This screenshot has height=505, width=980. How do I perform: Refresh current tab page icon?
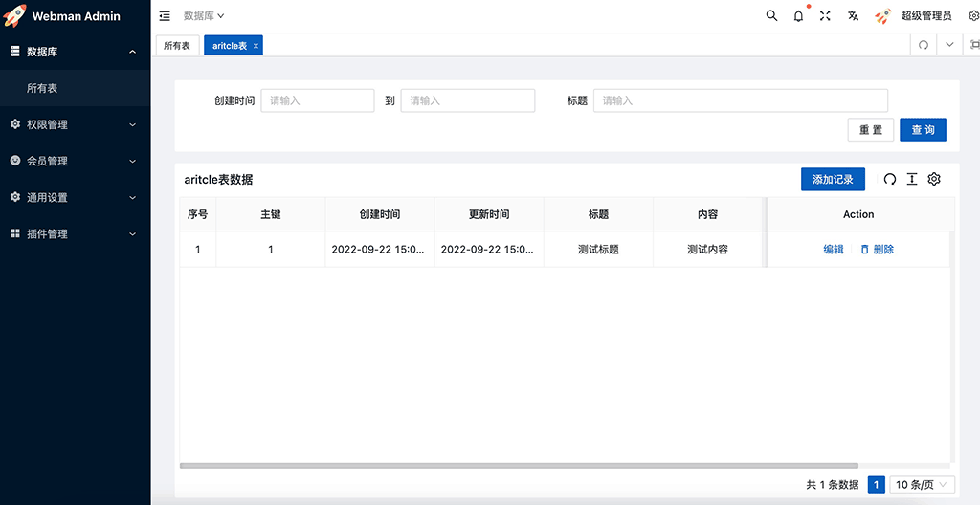(x=924, y=45)
